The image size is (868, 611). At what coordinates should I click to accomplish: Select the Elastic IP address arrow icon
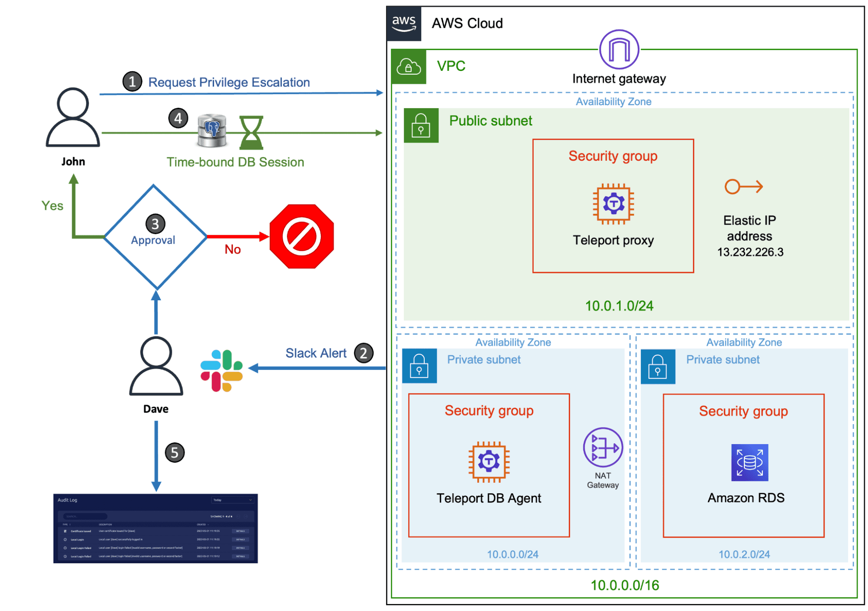pyautogui.click(x=743, y=187)
